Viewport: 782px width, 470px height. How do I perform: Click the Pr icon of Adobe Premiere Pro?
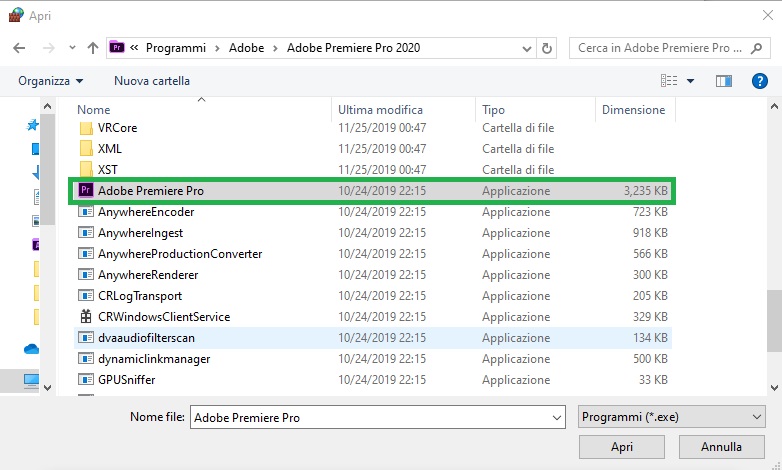pos(86,190)
